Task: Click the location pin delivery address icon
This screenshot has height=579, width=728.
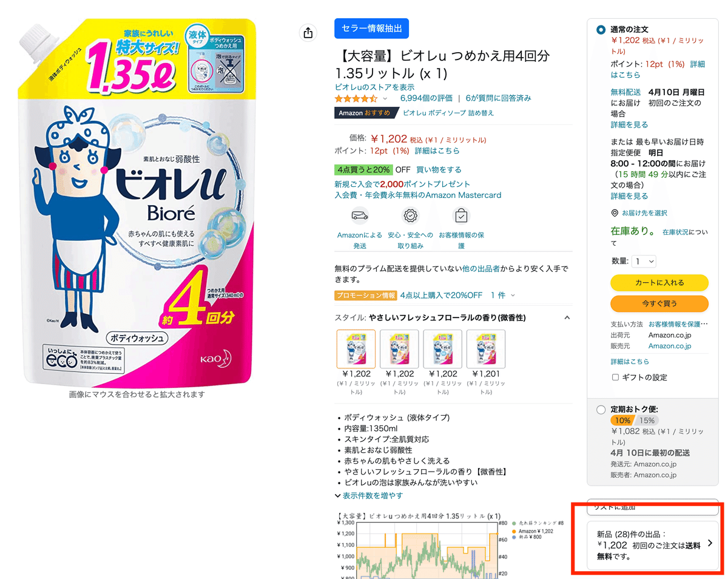Action: tap(615, 213)
